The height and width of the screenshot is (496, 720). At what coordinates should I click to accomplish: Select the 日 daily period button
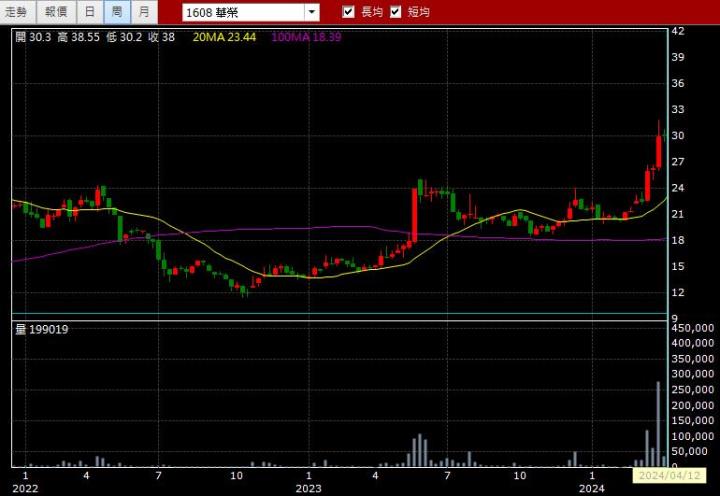click(90, 12)
